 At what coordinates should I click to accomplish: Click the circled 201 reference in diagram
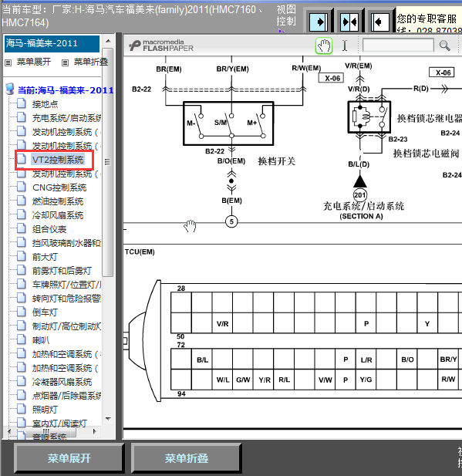point(360,195)
